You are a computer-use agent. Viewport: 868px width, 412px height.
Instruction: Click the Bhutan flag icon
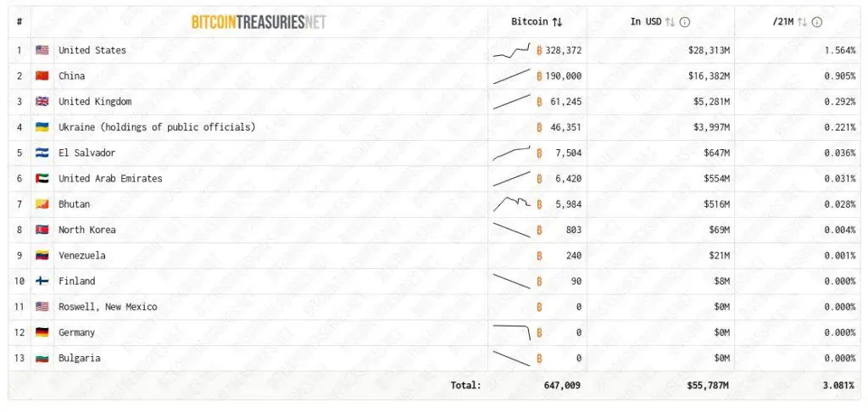pos(42,204)
